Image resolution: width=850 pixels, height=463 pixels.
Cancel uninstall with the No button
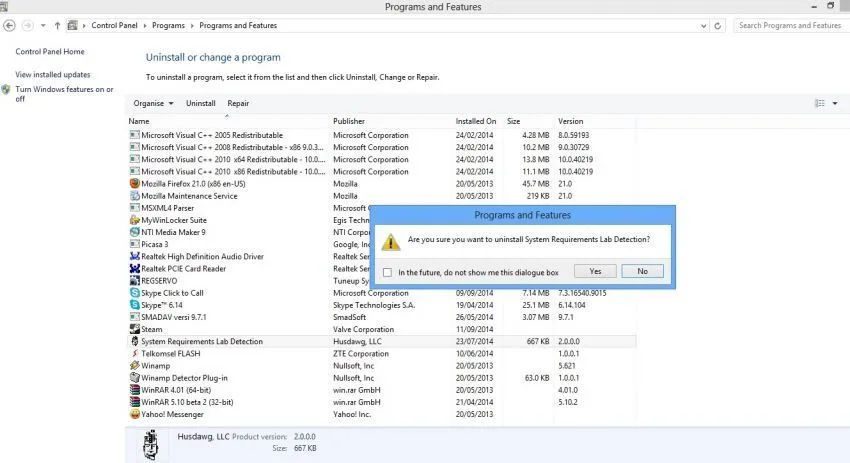pyautogui.click(x=642, y=271)
